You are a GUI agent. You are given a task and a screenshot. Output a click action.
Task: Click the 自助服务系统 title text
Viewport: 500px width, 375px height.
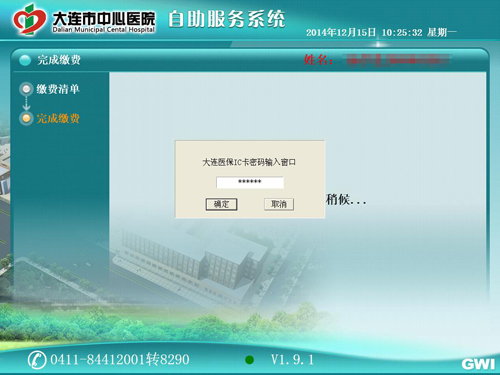(x=227, y=19)
